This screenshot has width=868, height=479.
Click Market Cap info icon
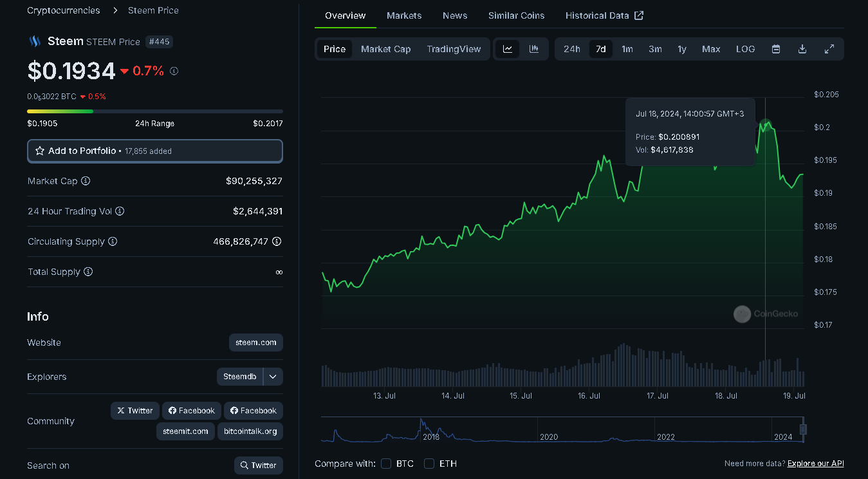[x=86, y=181]
